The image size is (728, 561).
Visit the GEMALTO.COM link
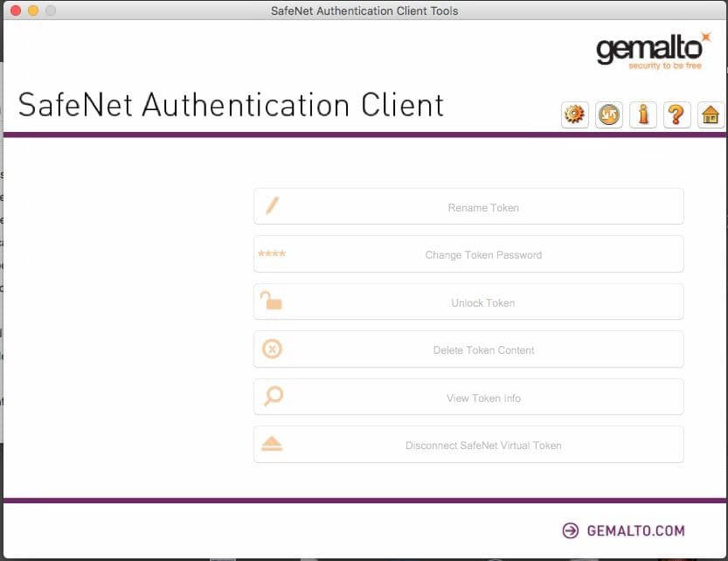635,530
